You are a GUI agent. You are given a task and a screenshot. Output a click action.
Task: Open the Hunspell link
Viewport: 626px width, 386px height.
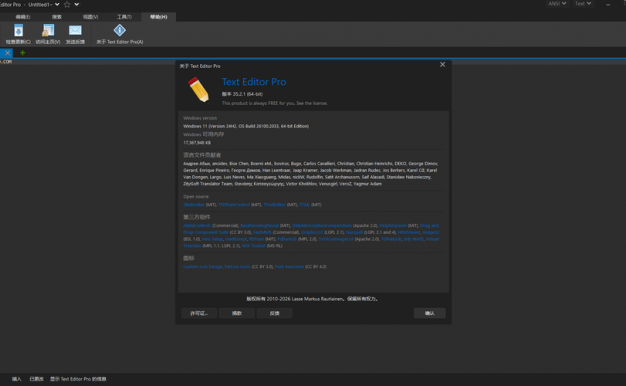(354, 232)
